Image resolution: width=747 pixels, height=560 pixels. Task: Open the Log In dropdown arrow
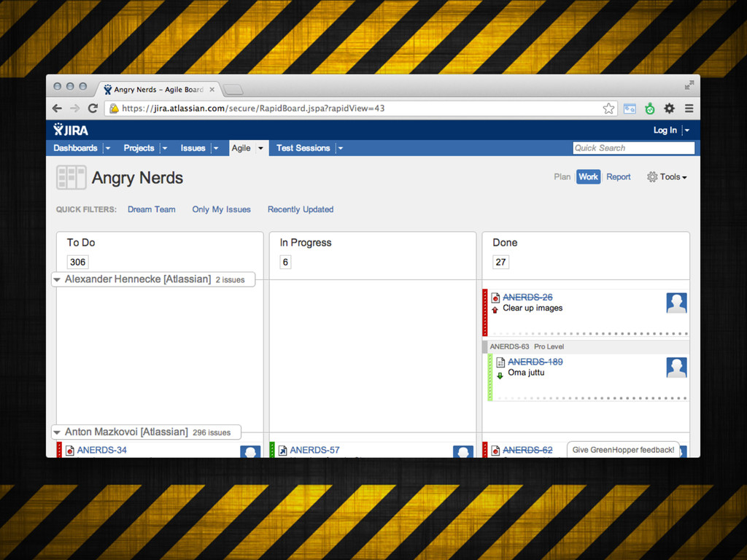coord(687,131)
